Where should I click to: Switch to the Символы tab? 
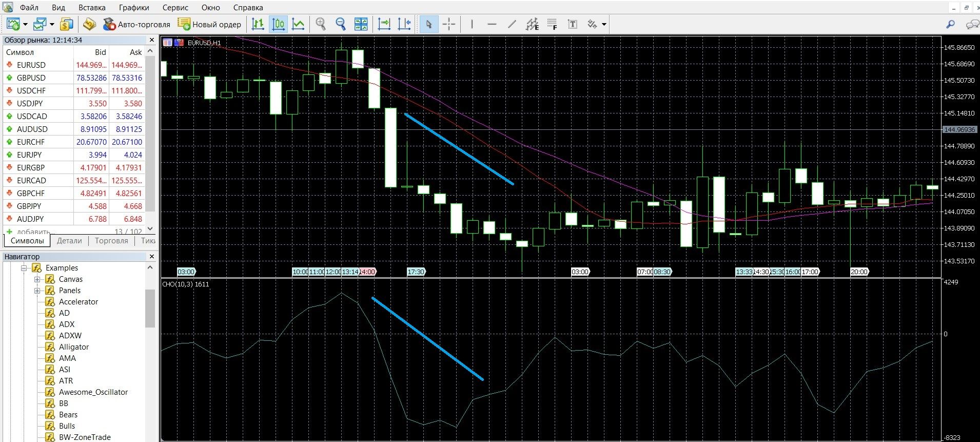27,241
